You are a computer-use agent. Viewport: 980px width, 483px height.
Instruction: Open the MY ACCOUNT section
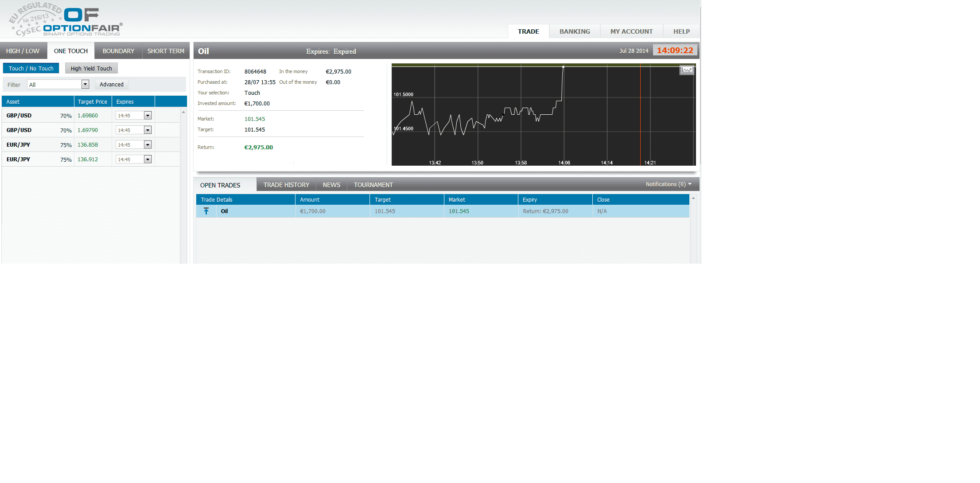pyautogui.click(x=631, y=31)
